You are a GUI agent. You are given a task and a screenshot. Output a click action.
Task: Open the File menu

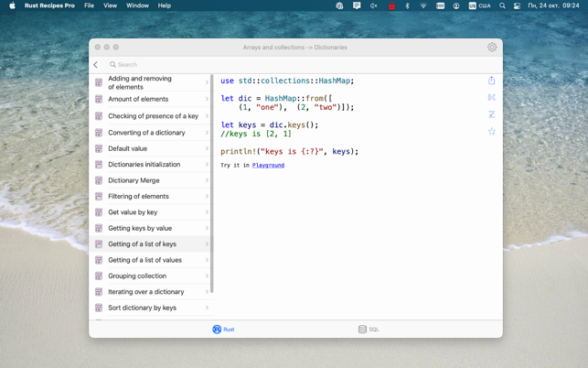click(x=90, y=5)
